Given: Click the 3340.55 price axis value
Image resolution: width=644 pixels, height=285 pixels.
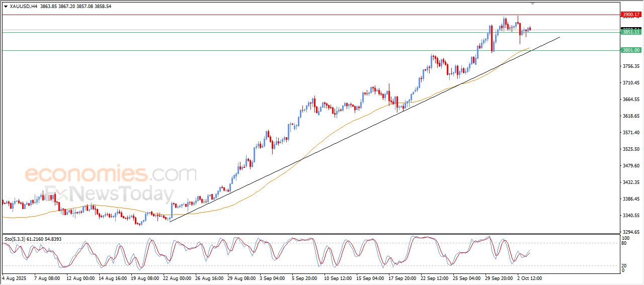Looking at the screenshot, I should tap(631, 216).
